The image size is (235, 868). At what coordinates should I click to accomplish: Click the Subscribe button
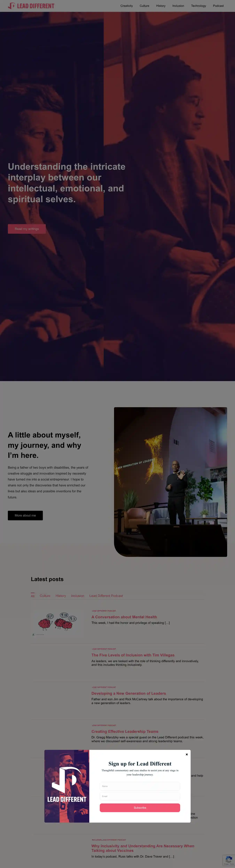pos(140,808)
